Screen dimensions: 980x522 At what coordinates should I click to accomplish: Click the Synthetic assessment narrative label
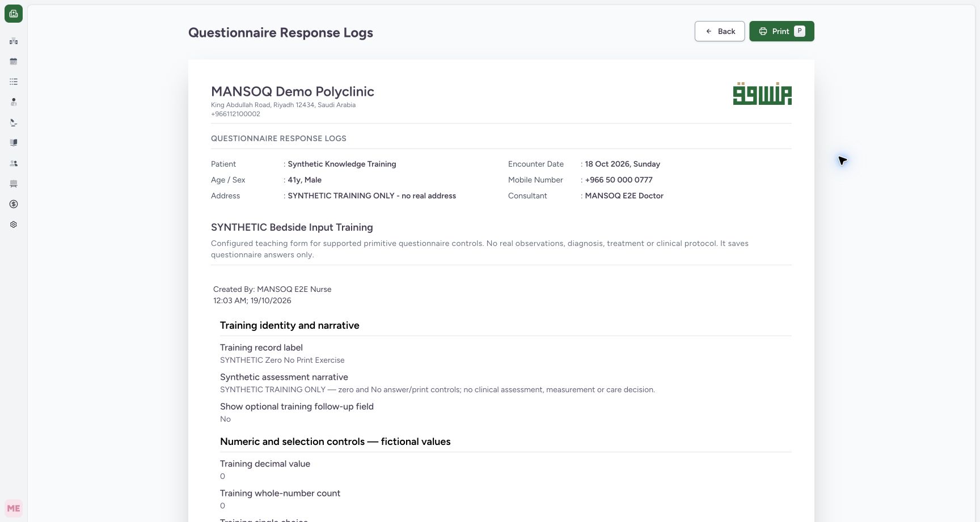click(284, 377)
